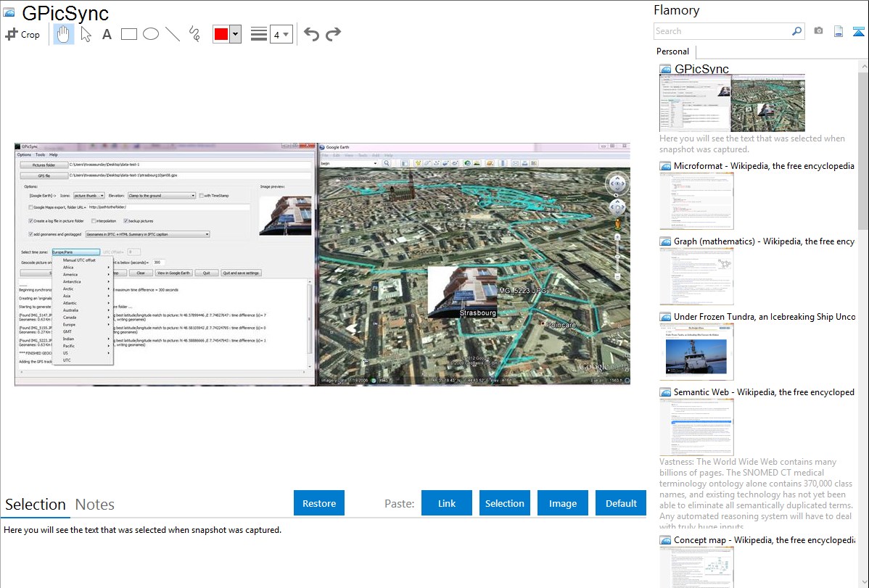Open the Semantic Web snapshot thumbnail
This screenshot has height=588, width=869.
click(696, 427)
